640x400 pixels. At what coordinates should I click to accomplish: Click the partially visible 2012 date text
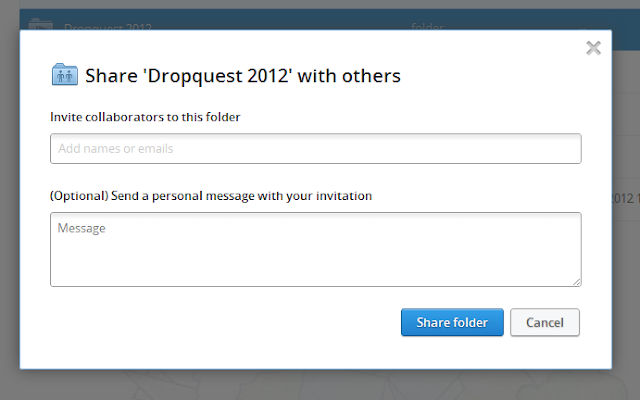626,199
